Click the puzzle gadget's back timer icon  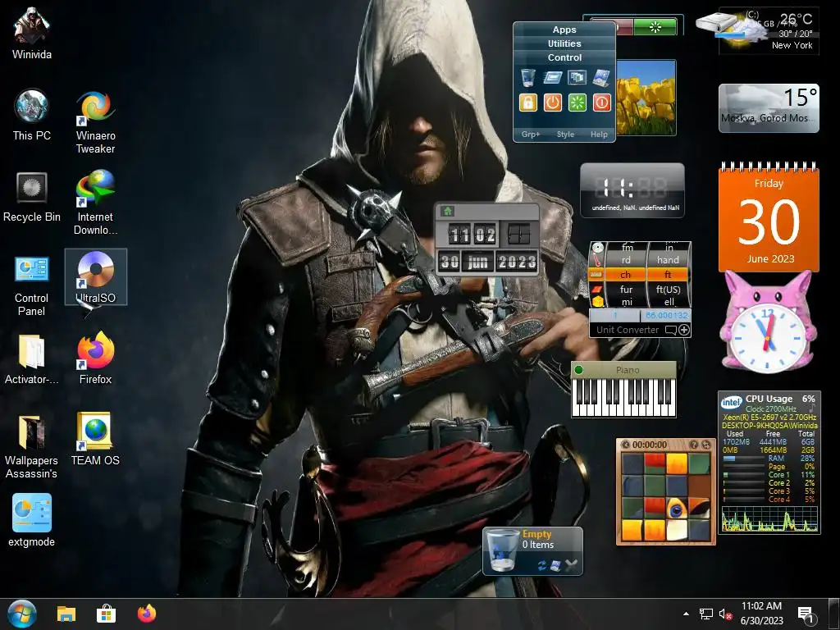point(625,445)
